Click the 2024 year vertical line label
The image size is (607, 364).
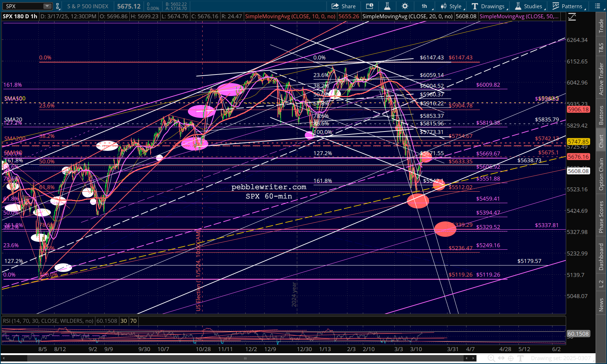pos(294,294)
